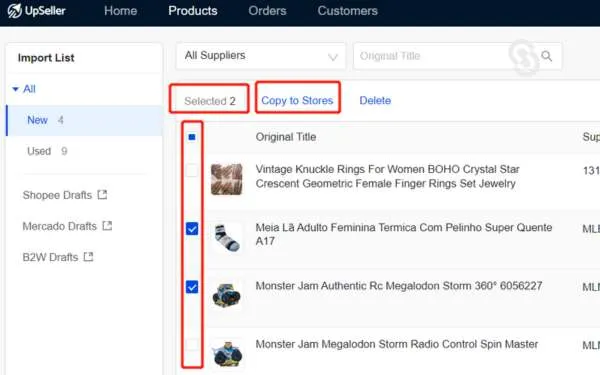600x375 pixels.
Task: Select the New import list tab
Action: point(84,120)
